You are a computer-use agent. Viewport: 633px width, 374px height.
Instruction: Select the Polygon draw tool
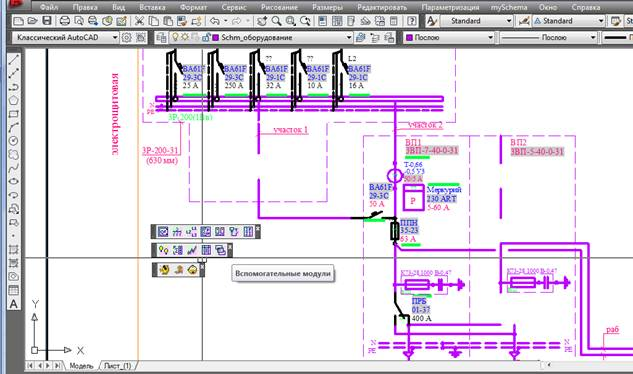click(x=14, y=101)
